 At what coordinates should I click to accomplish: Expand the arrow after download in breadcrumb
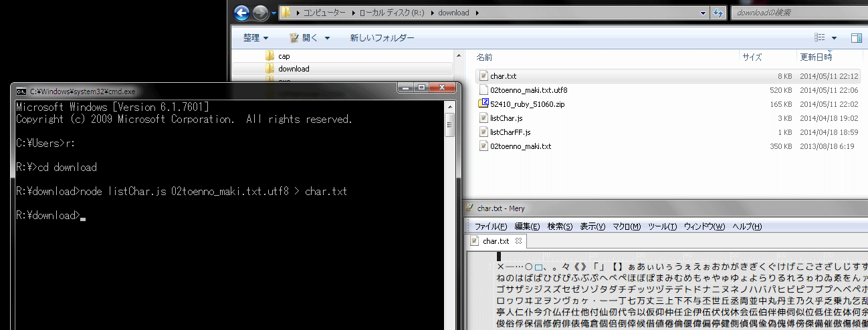tap(477, 13)
